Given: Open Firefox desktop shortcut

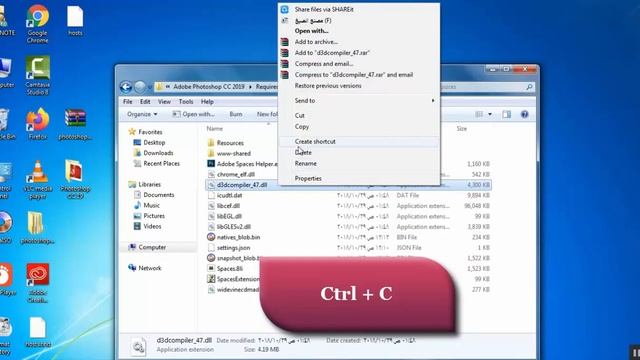Looking at the screenshot, I should click(x=38, y=124).
